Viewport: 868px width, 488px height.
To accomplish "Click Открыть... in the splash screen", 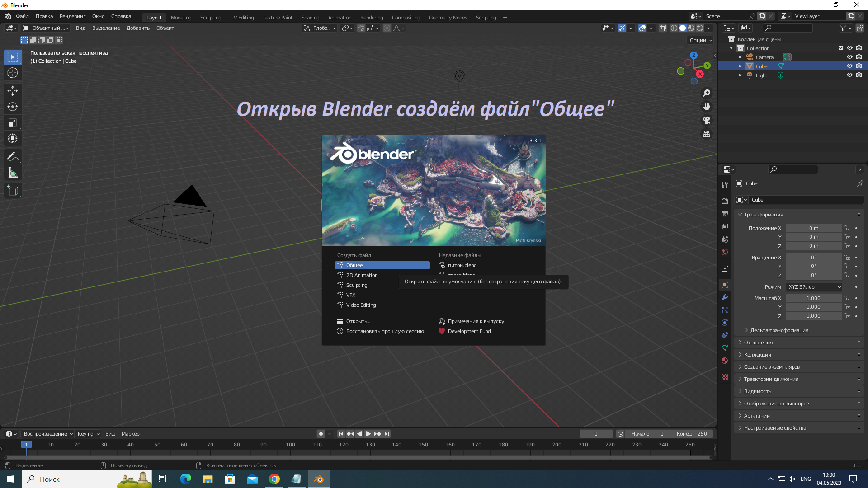I will [x=382, y=321].
